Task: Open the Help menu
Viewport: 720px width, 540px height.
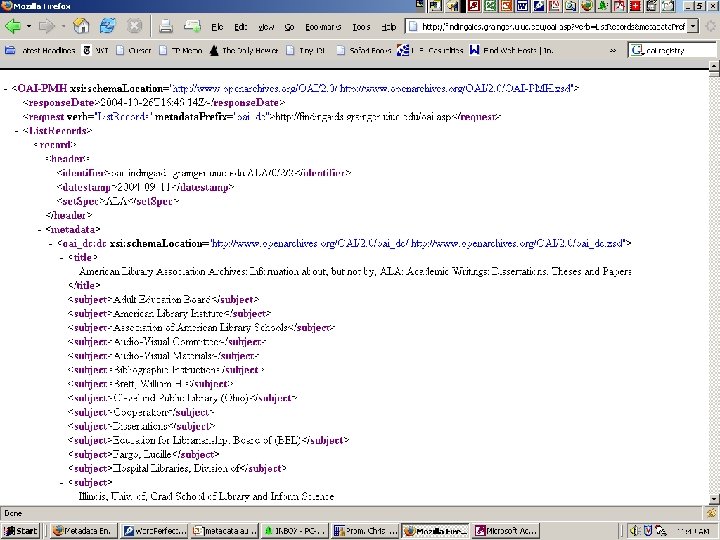Action: [x=388, y=27]
